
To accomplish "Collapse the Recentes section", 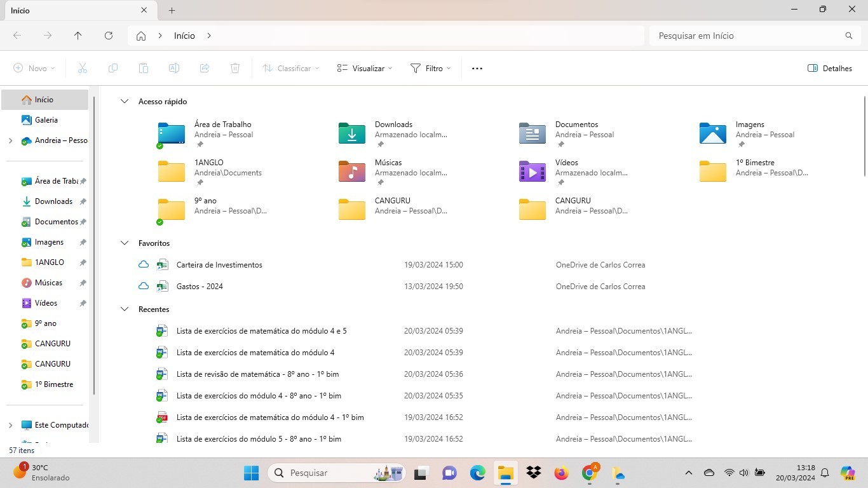I will 125,309.
